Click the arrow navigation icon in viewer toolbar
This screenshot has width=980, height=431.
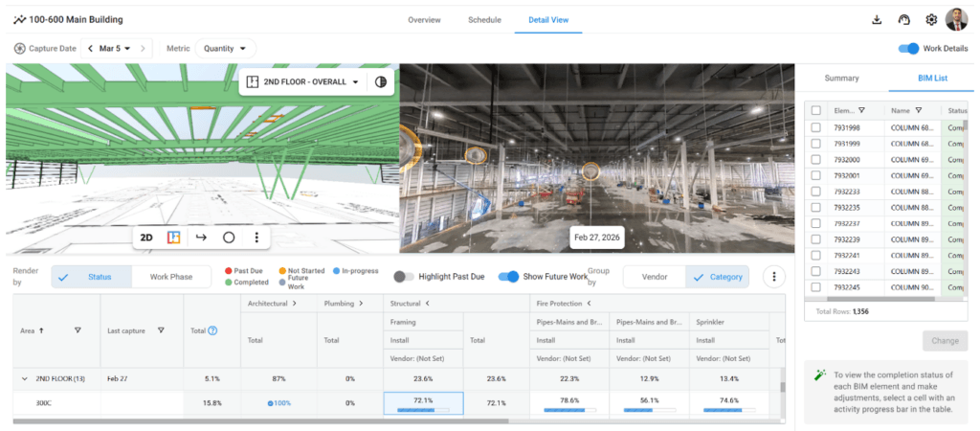pyautogui.click(x=201, y=238)
